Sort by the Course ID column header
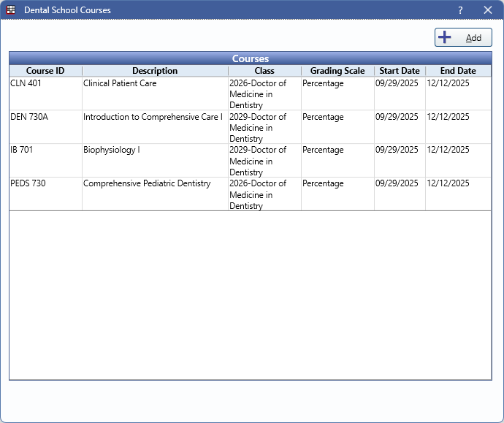Image resolution: width=504 pixels, height=423 pixels. [45, 71]
